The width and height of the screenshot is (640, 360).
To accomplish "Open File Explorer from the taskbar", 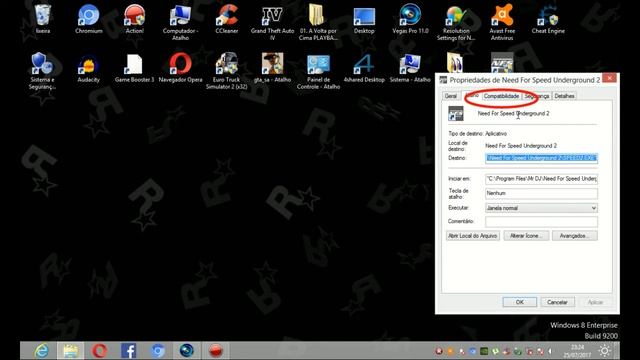I will 70,351.
